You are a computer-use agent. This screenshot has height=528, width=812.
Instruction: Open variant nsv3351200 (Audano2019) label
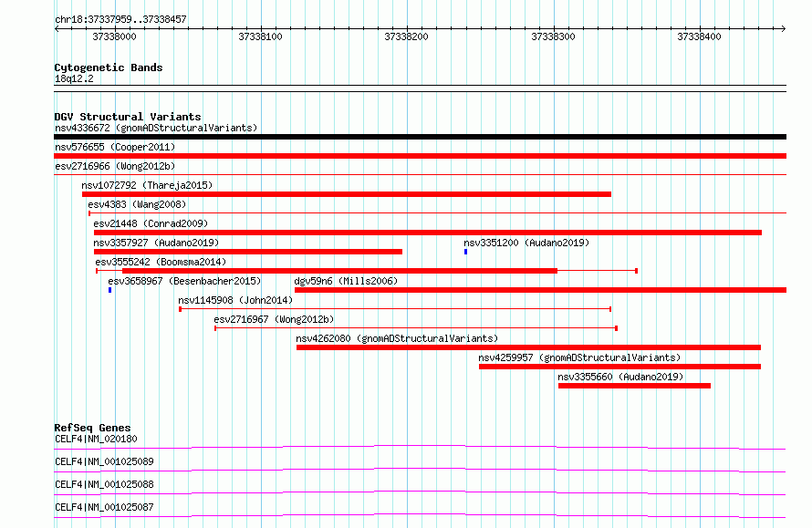tap(526, 243)
